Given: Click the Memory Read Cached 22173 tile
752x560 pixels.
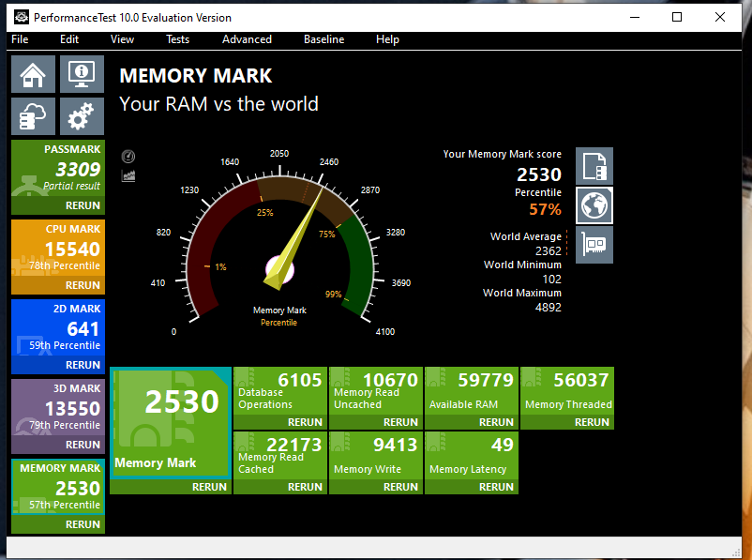Looking at the screenshot, I should (x=280, y=456).
